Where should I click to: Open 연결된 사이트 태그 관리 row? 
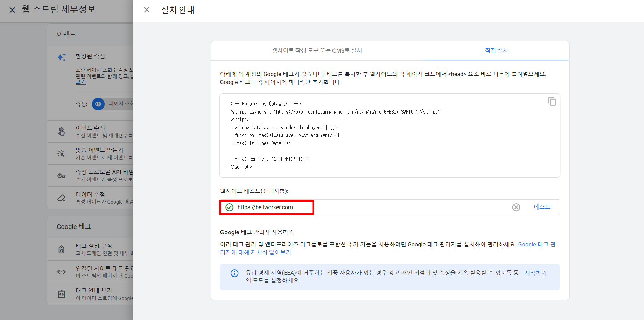click(x=90, y=272)
